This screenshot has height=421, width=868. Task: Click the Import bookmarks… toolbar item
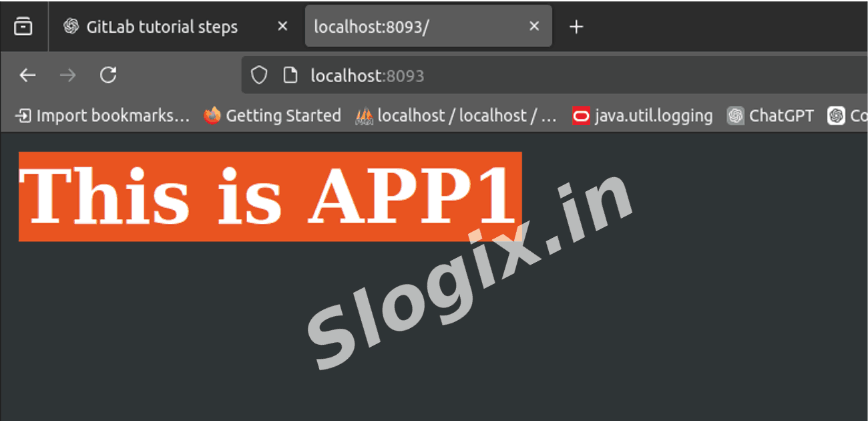click(103, 116)
